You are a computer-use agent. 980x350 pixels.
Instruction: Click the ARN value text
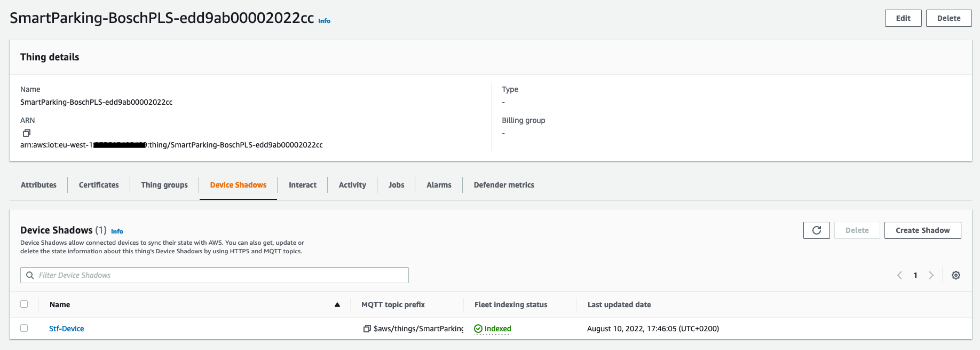click(171, 145)
